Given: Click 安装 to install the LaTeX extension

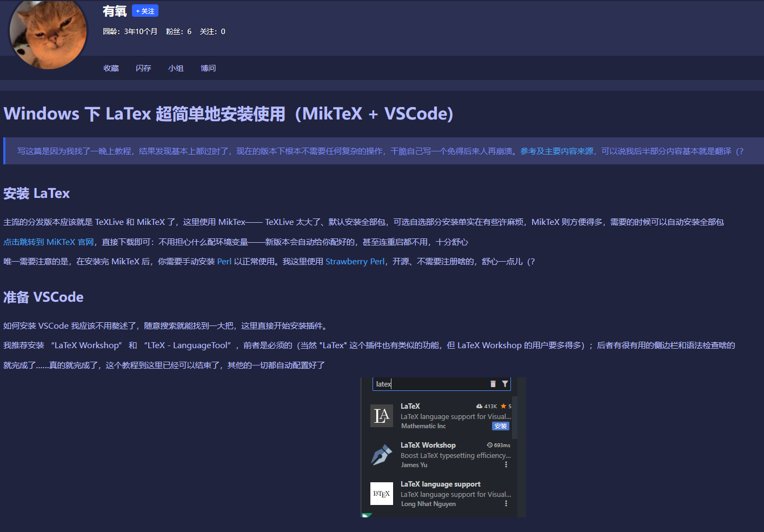Looking at the screenshot, I should (500, 426).
